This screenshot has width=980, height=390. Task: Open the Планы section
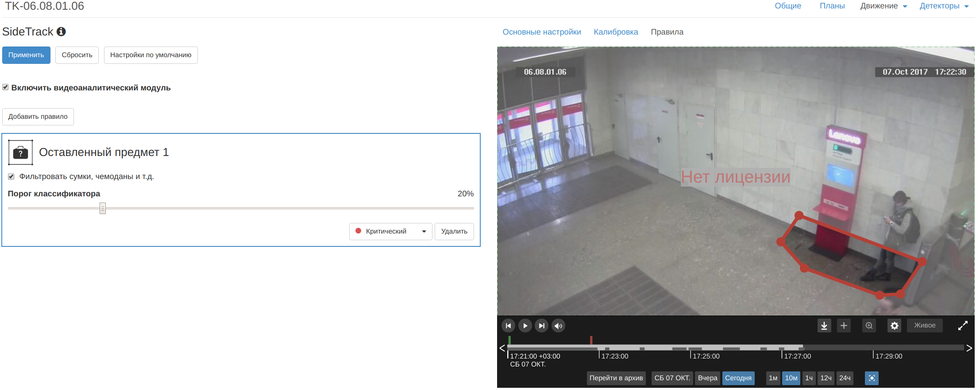click(x=832, y=6)
